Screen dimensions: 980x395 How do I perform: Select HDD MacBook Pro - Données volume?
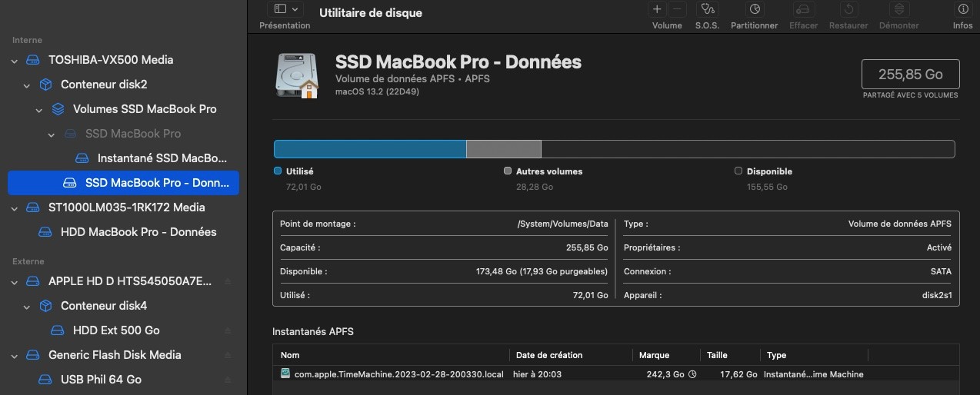(138, 232)
